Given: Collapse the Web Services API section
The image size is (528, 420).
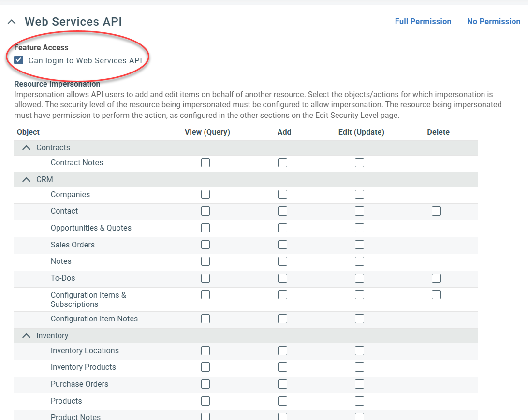Looking at the screenshot, I should pyautogui.click(x=12, y=22).
